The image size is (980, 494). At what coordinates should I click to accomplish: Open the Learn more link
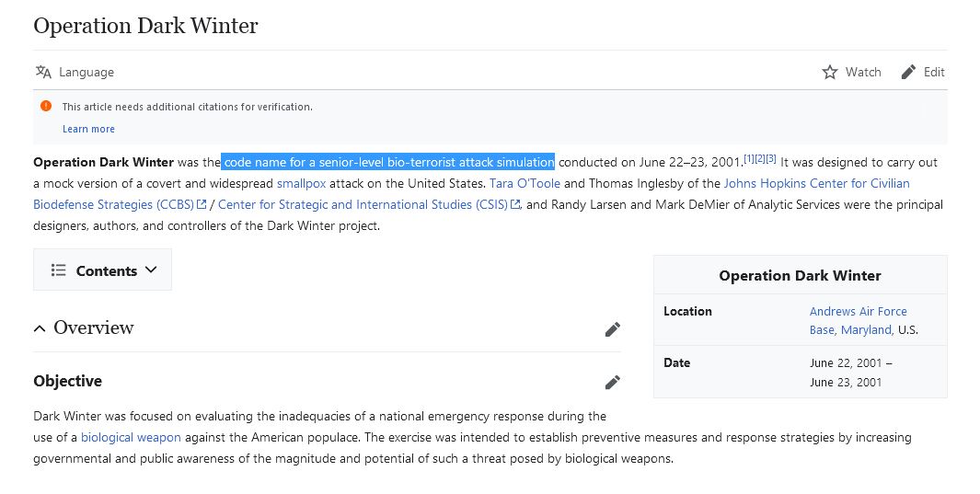point(88,129)
